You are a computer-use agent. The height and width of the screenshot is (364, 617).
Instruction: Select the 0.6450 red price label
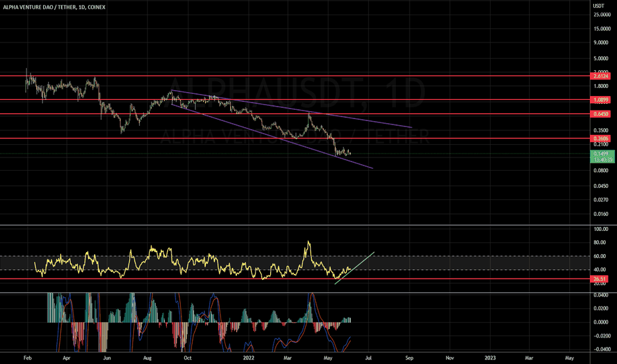click(601, 114)
